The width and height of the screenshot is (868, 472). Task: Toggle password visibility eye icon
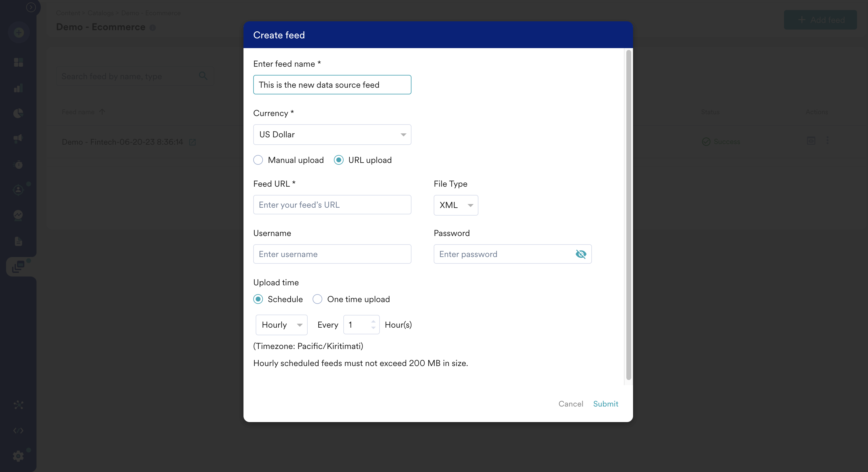(x=581, y=254)
